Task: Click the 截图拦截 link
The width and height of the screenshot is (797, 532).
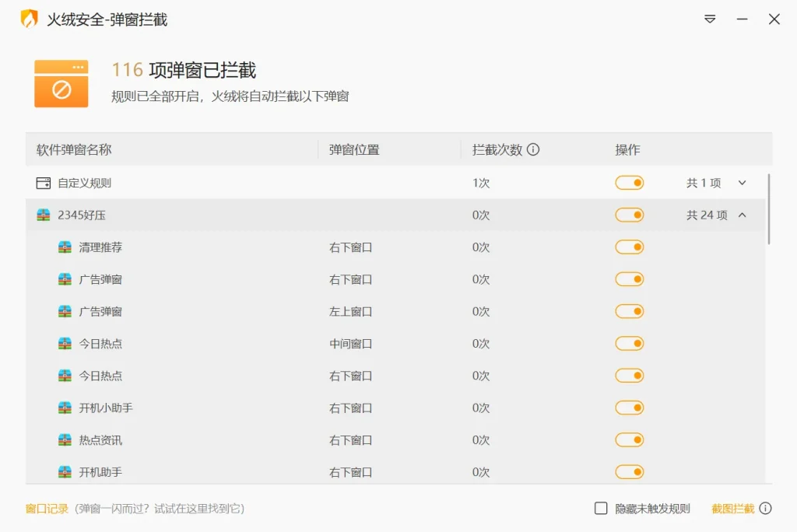Action: pos(732,509)
